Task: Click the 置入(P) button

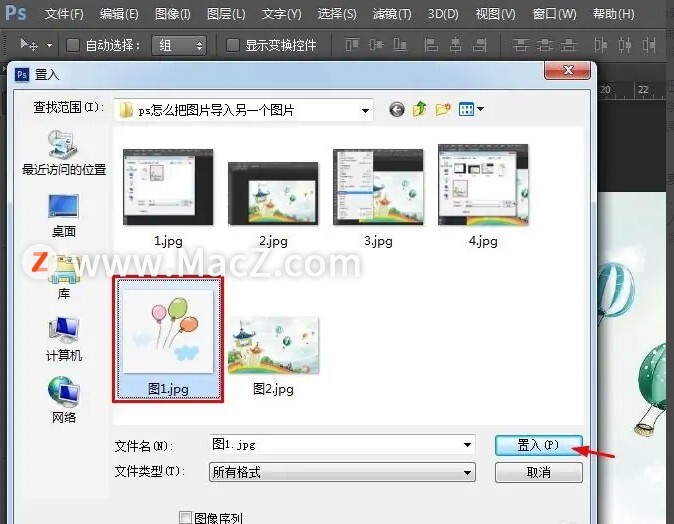Action: 539,445
